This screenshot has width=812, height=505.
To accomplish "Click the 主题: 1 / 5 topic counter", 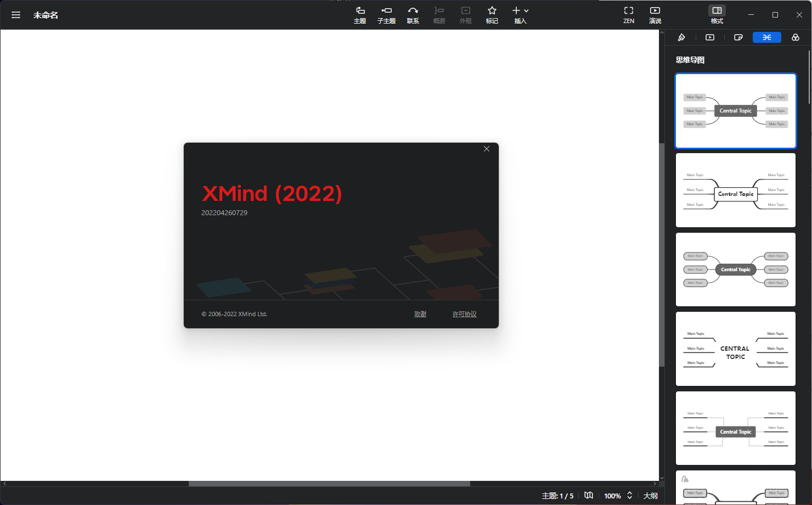I will coord(557,496).
